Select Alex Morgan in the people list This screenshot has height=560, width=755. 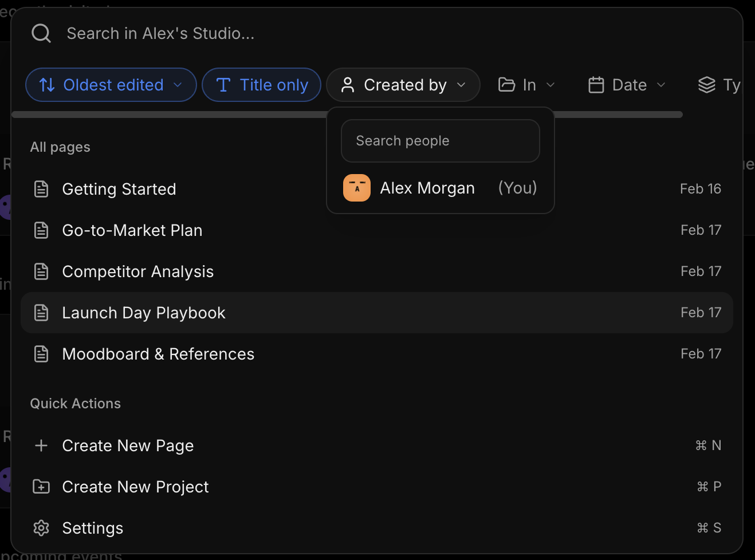427,187
